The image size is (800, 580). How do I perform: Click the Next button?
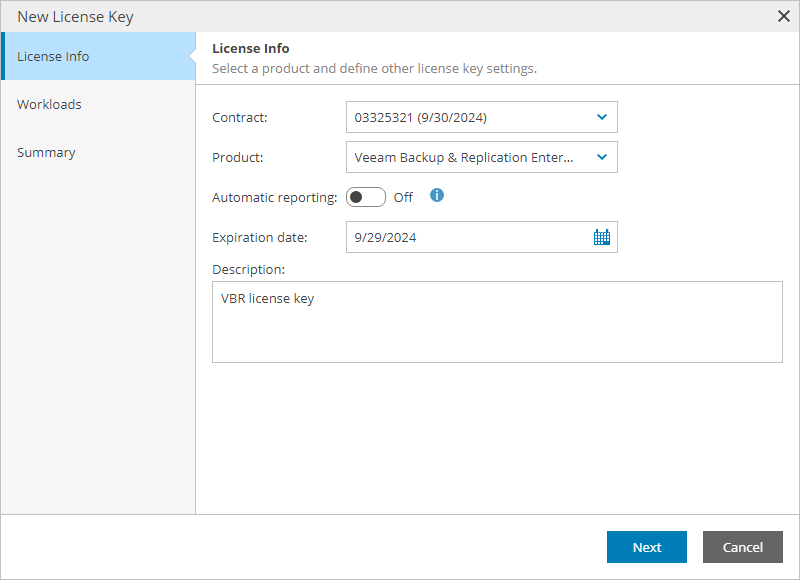tap(646, 547)
